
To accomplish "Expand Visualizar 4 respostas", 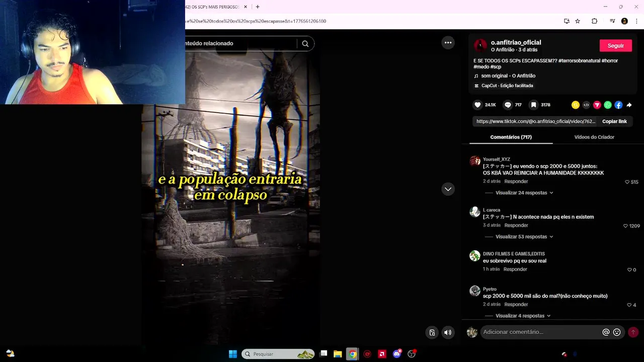I will coord(523,316).
